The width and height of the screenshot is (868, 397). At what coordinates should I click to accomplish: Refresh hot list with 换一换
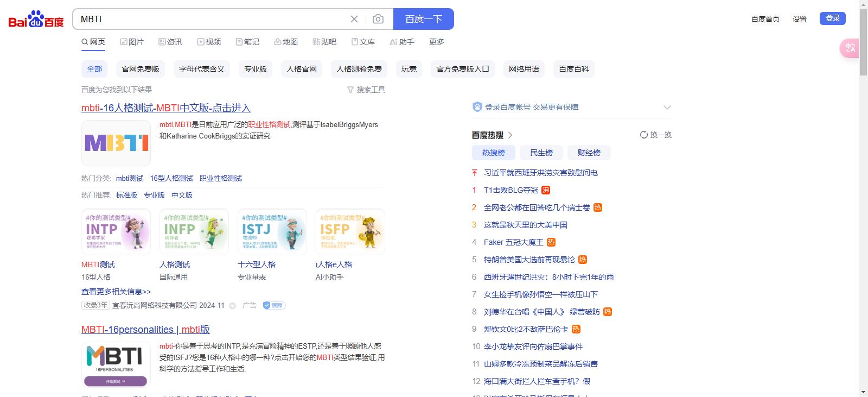point(656,135)
